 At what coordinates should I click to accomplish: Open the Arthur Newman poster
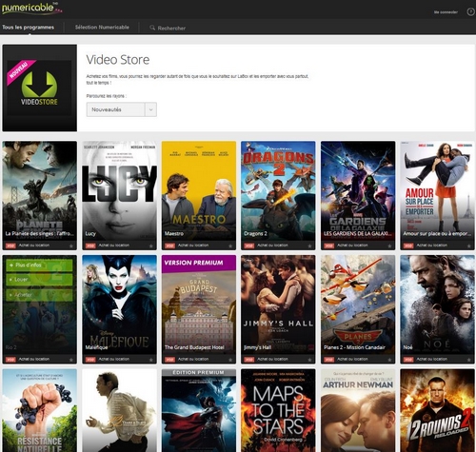358,410
